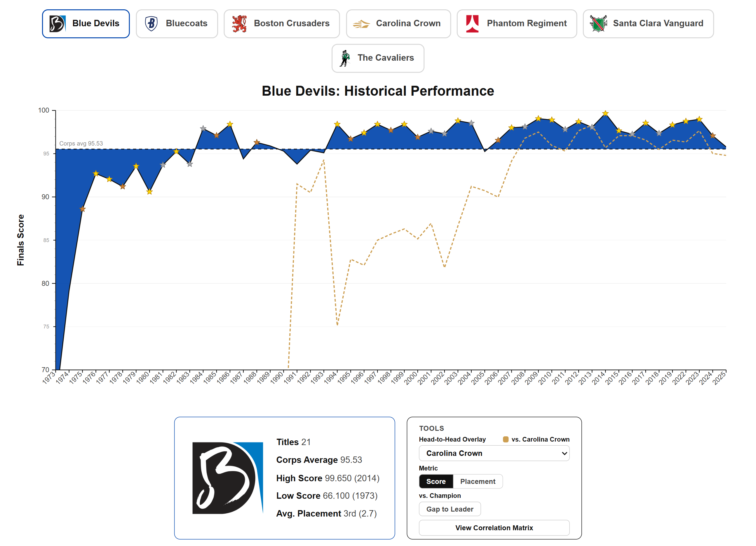Click the gold star marker at 2017
Image resolution: width=756 pixels, height=546 pixels.
(x=646, y=123)
